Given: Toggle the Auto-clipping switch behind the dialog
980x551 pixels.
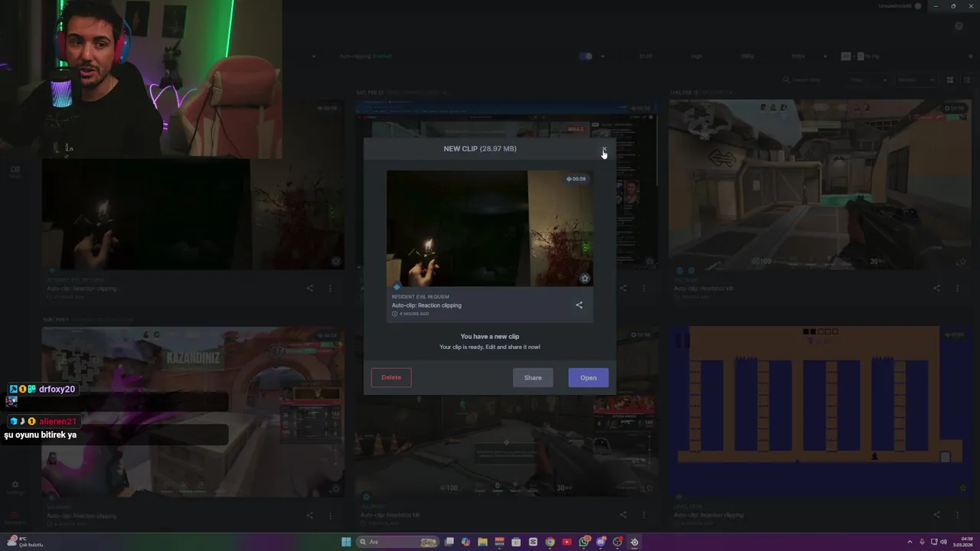Looking at the screenshot, I should click(x=586, y=56).
